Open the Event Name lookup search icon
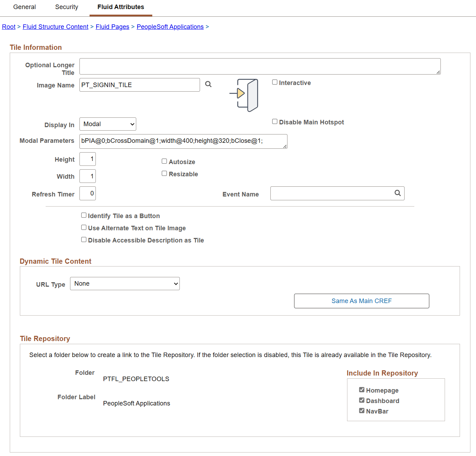 coord(397,193)
